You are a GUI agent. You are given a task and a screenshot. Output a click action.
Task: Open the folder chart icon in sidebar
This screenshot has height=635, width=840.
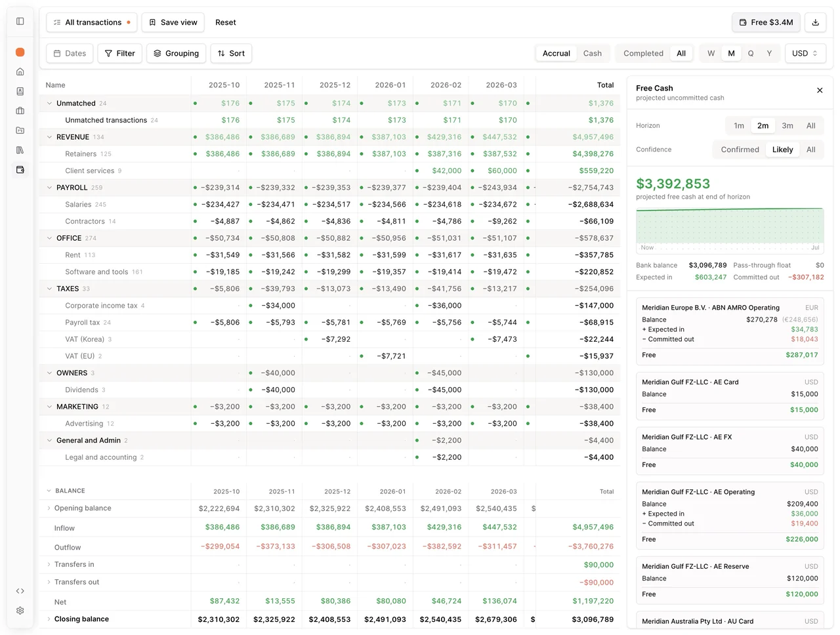coord(20,131)
